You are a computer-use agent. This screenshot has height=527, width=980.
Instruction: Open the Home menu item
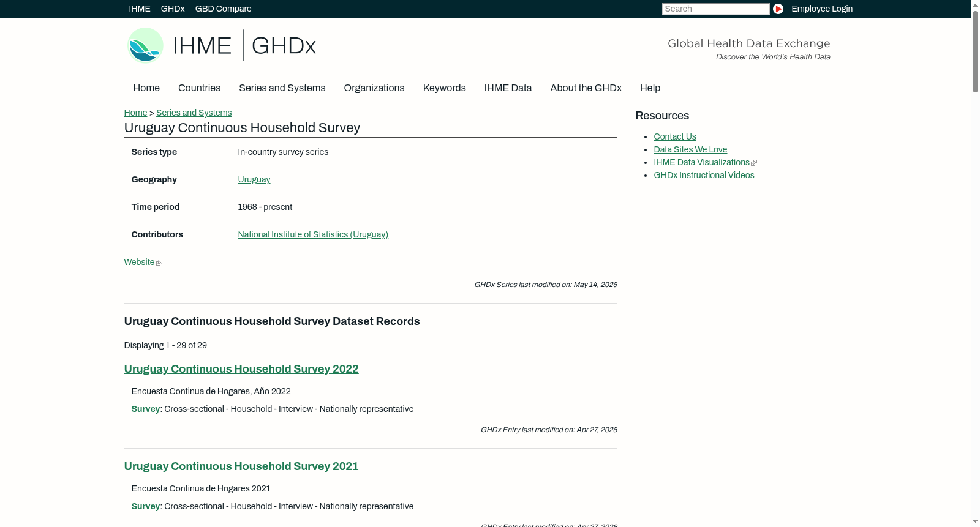pos(146,88)
